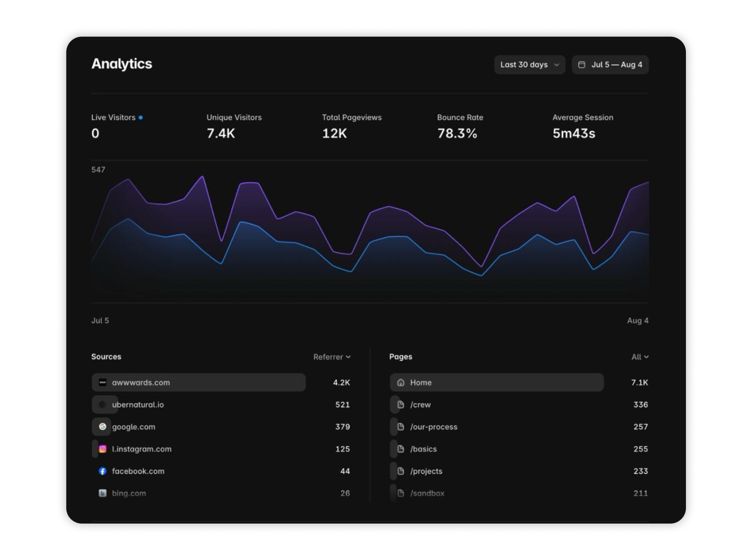This screenshot has width=752, height=560.
Task: Click the Live Visitors 0 value
Action: point(95,133)
